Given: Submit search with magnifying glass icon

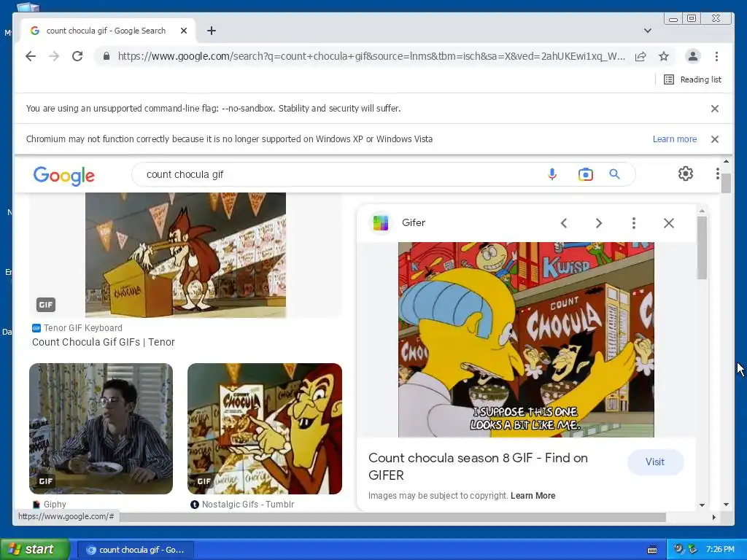Looking at the screenshot, I should [x=614, y=174].
